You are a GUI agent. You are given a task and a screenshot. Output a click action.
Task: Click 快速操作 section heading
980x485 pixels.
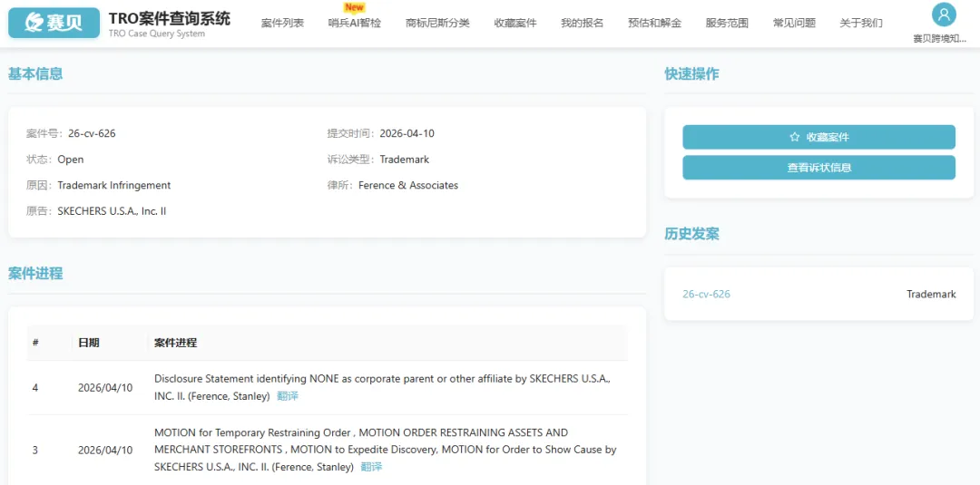(691, 74)
